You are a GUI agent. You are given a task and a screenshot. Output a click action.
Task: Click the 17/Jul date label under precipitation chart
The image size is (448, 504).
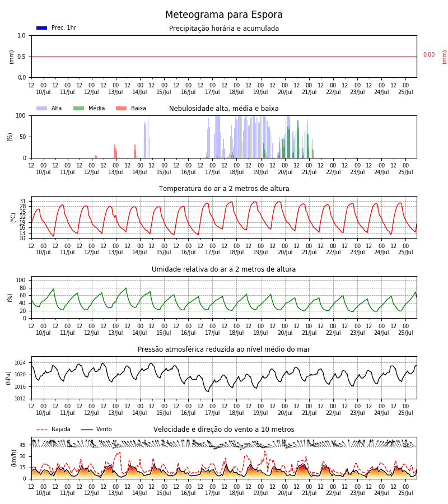[x=212, y=92]
